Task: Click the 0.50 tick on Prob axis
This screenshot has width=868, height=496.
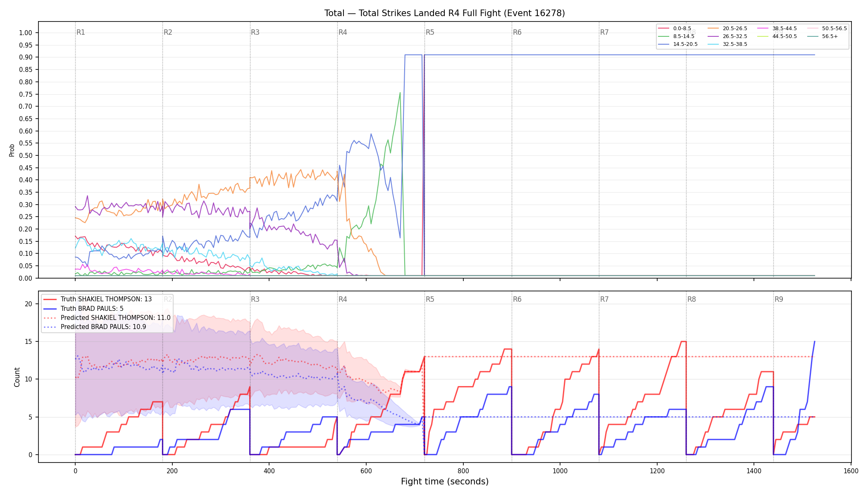Action: click(x=26, y=156)
